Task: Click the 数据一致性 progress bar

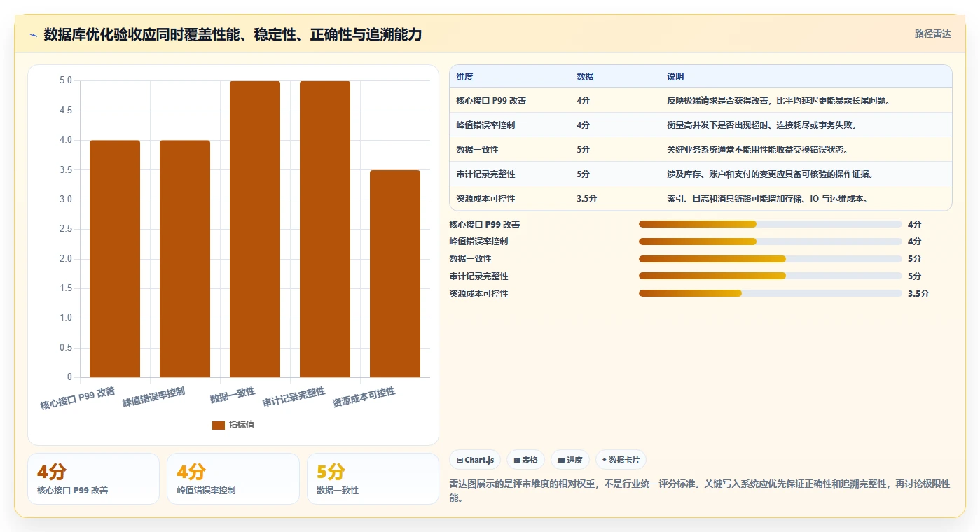Action: click(x=771, y=259)
